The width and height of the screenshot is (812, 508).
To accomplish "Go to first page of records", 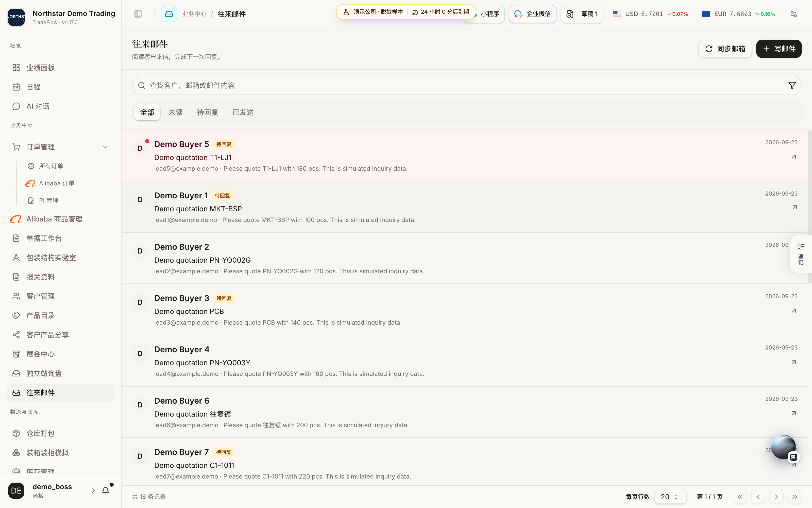I will [740, 497].
